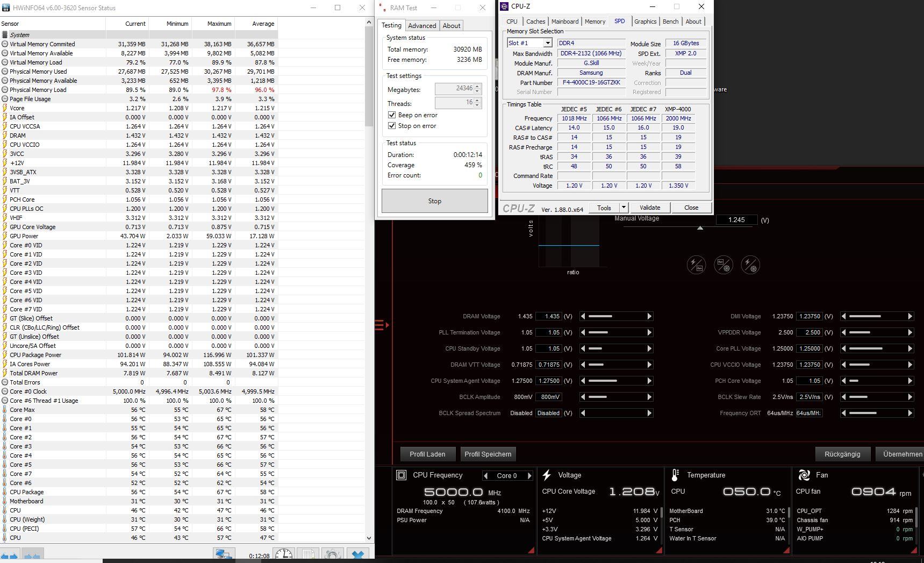924x563 pixels.
Task: Click the red side panel expand arrow
Action: click(382, 325)
